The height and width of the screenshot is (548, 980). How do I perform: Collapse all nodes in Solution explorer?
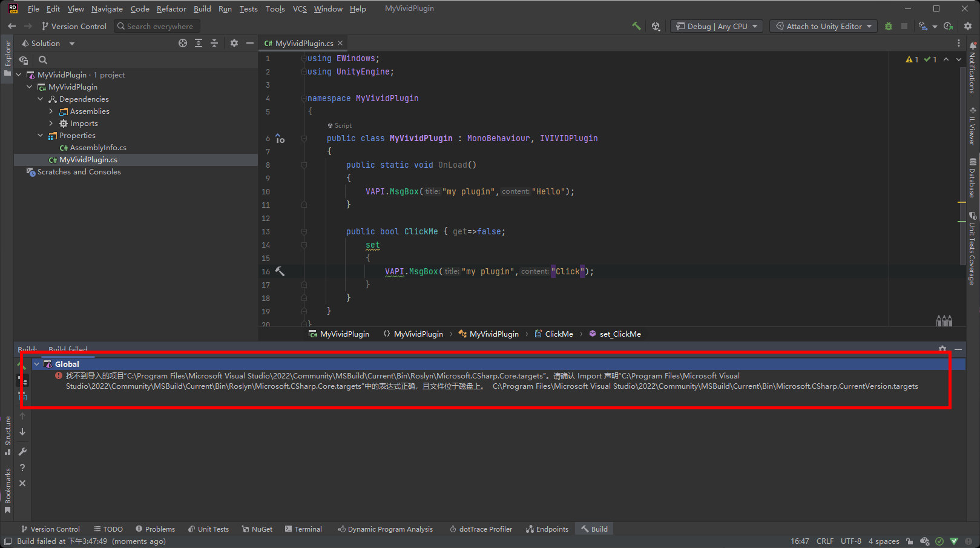coord(214,43)
